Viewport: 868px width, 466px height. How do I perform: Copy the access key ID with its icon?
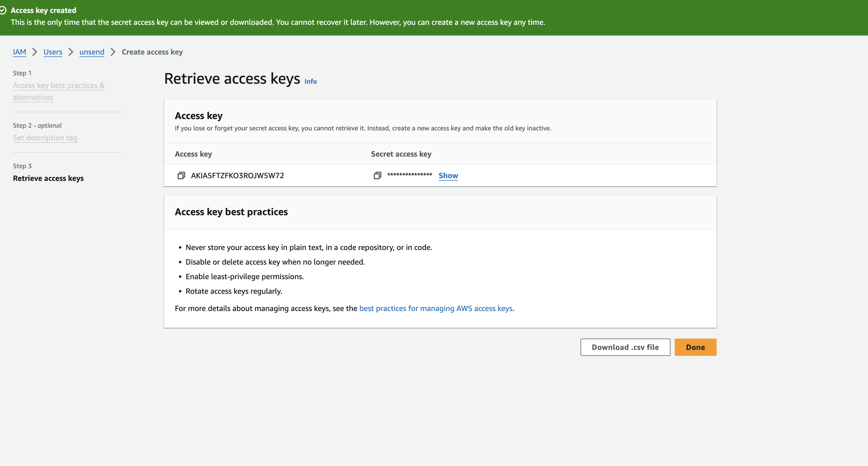pos(181,175)
